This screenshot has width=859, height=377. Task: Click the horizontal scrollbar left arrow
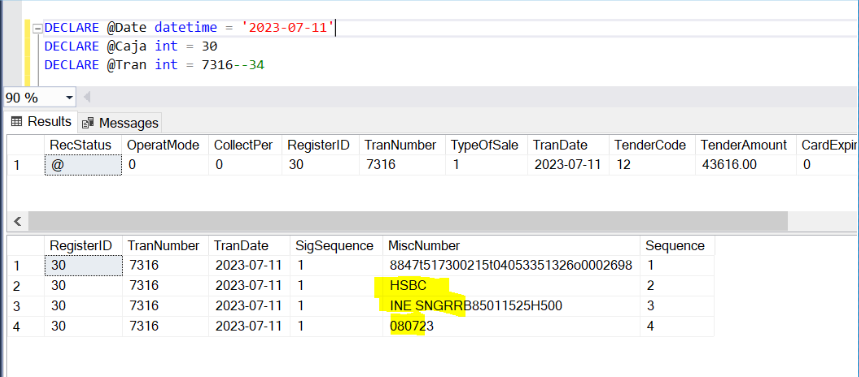(17, 221)
